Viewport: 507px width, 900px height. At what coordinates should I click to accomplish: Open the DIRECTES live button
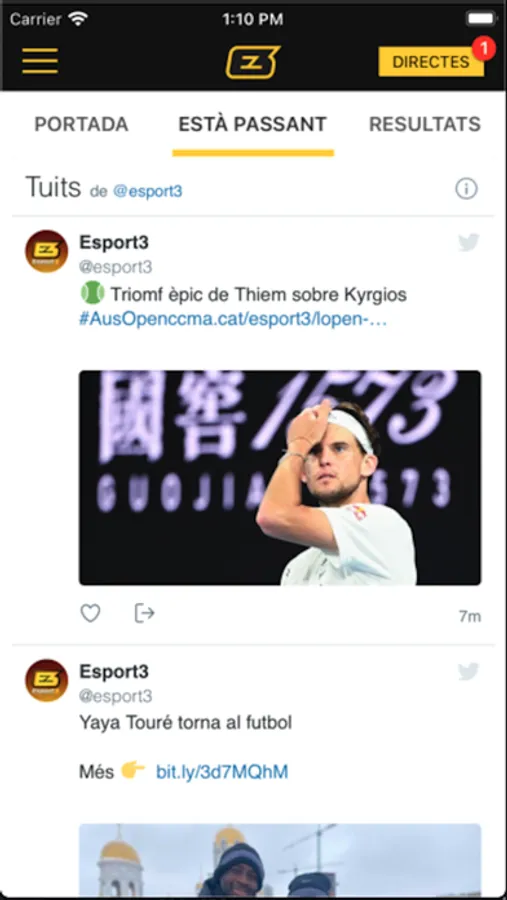pos(431,62)
